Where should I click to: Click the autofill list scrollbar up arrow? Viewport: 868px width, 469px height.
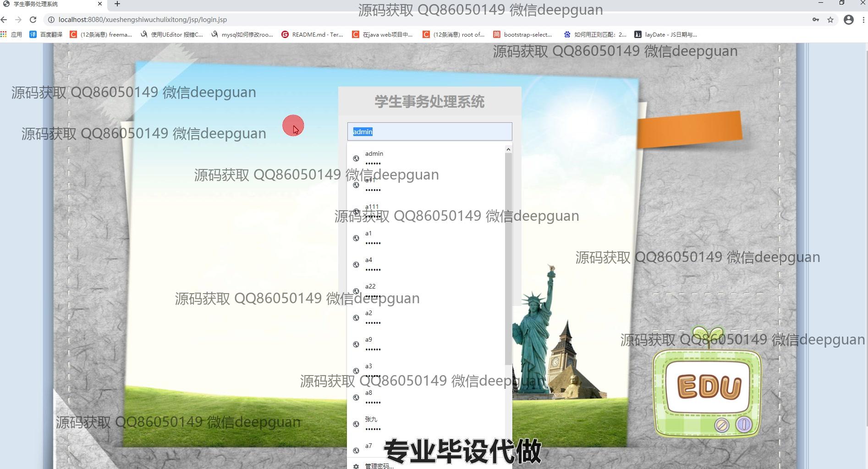coord(508,149)
